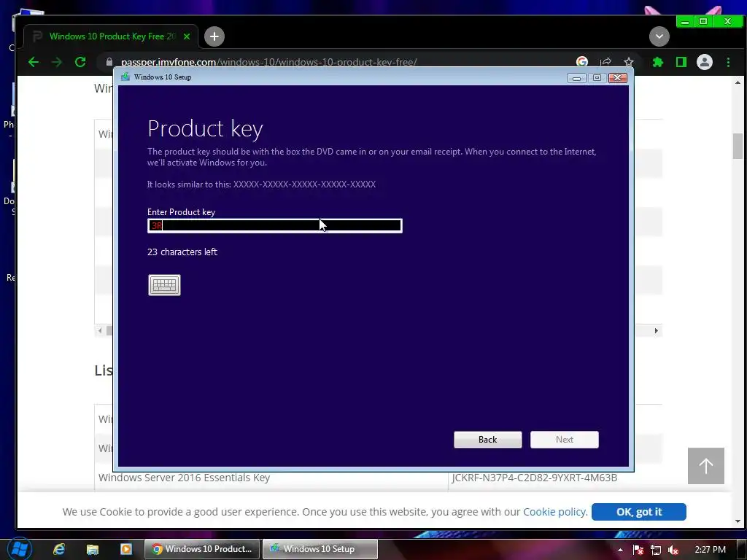
Task: Select the JCKRF-N37P4-C2D82-9YXRT-4M63B key text
Action: (x=535, y=478)
